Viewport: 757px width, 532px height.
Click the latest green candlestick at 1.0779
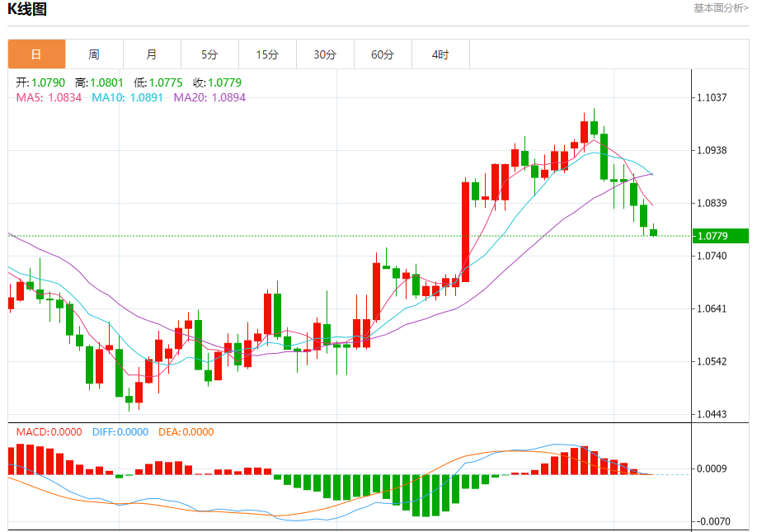coord(654,233)
